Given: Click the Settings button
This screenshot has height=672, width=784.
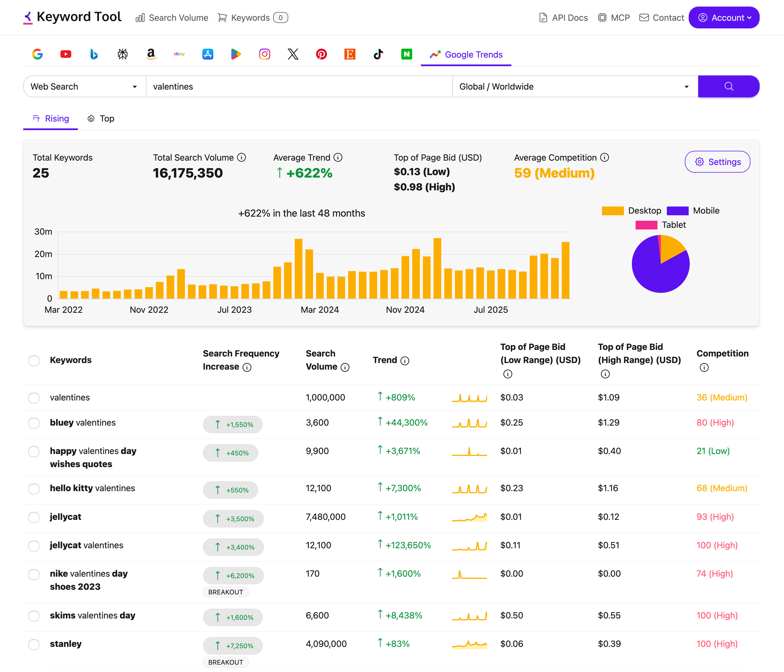Looking at the screenshot, I should point(717,161).
